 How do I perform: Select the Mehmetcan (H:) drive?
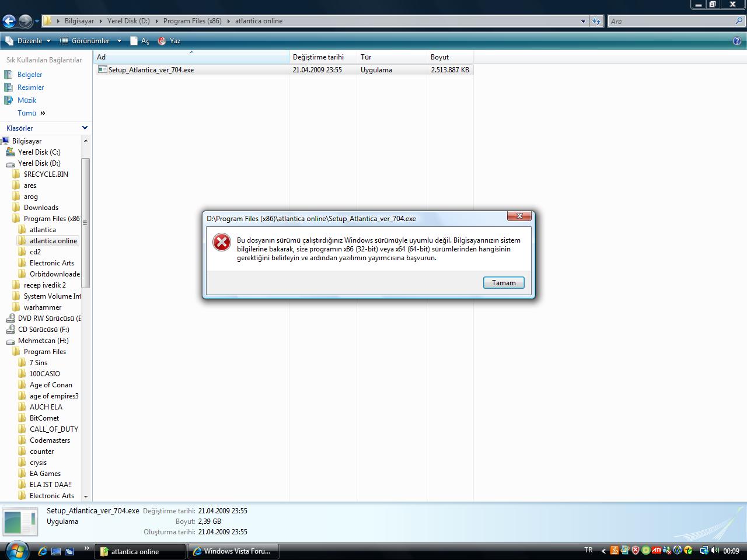pos(43,341)
